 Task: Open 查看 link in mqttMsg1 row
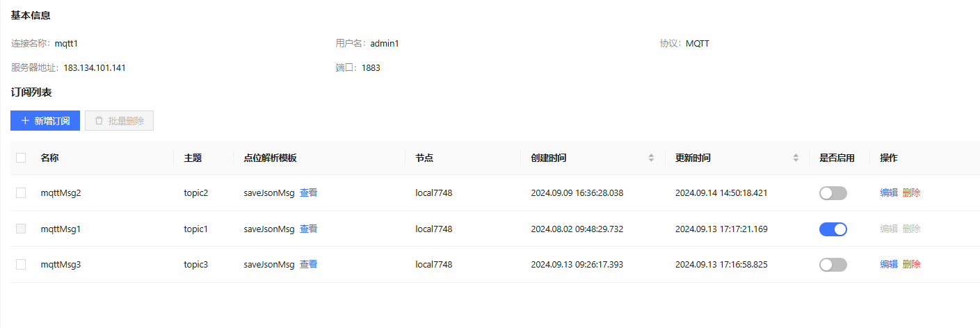(308, 229)
